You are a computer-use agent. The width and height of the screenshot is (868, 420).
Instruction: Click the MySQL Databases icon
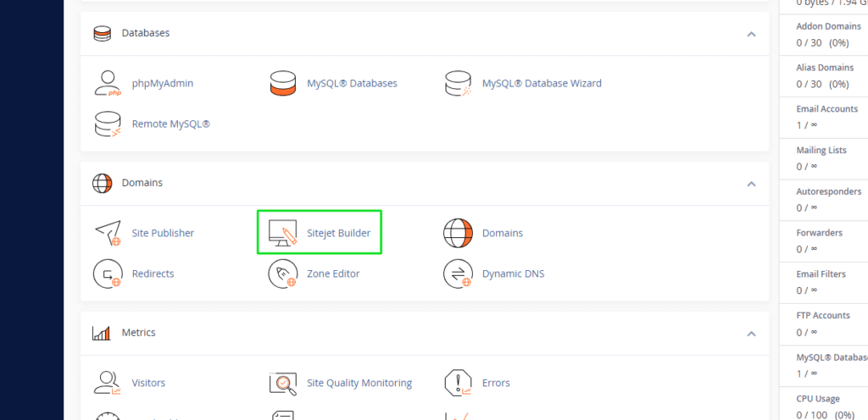pos(283,84)
